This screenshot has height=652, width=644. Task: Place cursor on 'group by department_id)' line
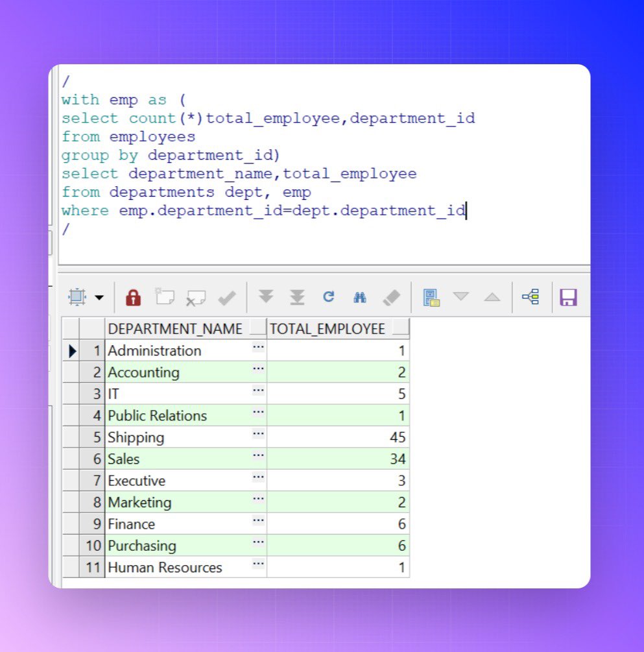[171, 156]
